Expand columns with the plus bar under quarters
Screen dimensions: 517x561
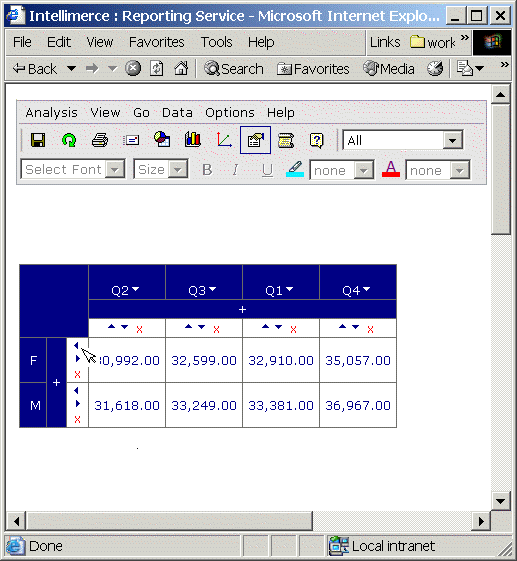(242, 309)
